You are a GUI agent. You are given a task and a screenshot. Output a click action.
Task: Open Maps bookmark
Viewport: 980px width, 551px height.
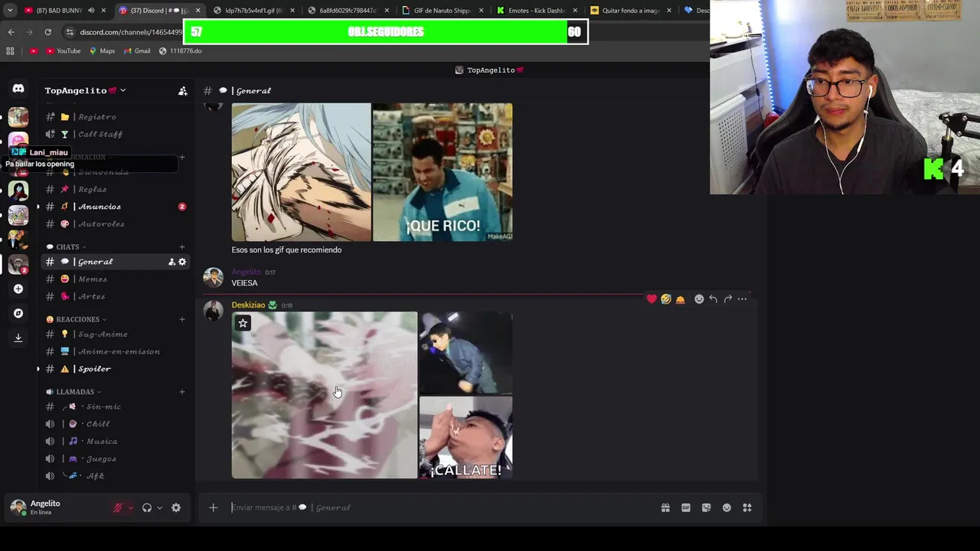pos(102,51)
